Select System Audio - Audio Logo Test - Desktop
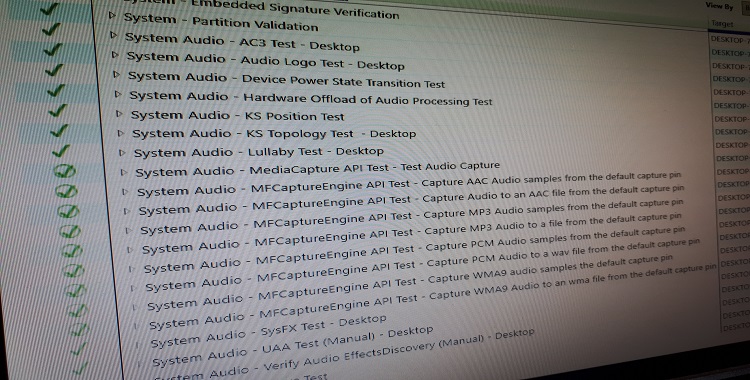The image size is (750, 380). pos(265,60)
